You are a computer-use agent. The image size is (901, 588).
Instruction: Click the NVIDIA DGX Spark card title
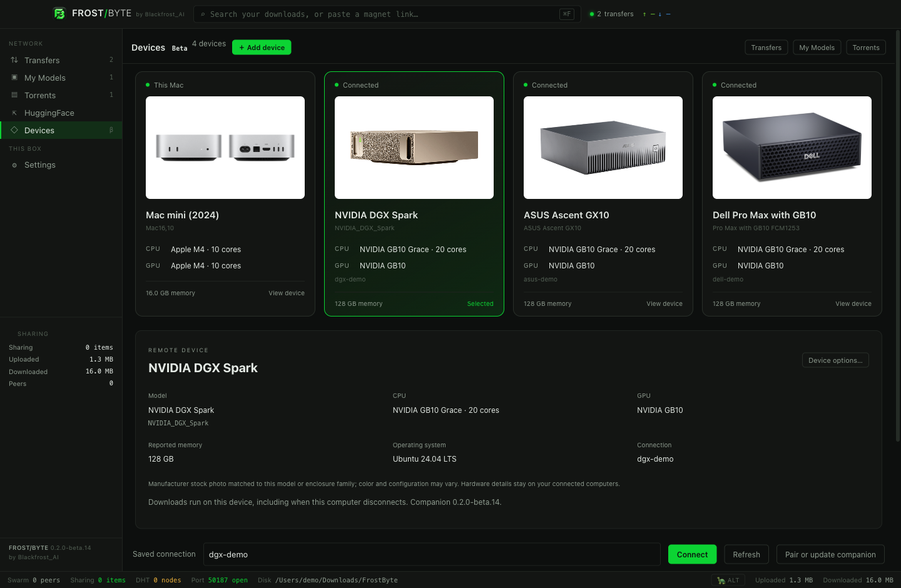click(x=376, y=215)
